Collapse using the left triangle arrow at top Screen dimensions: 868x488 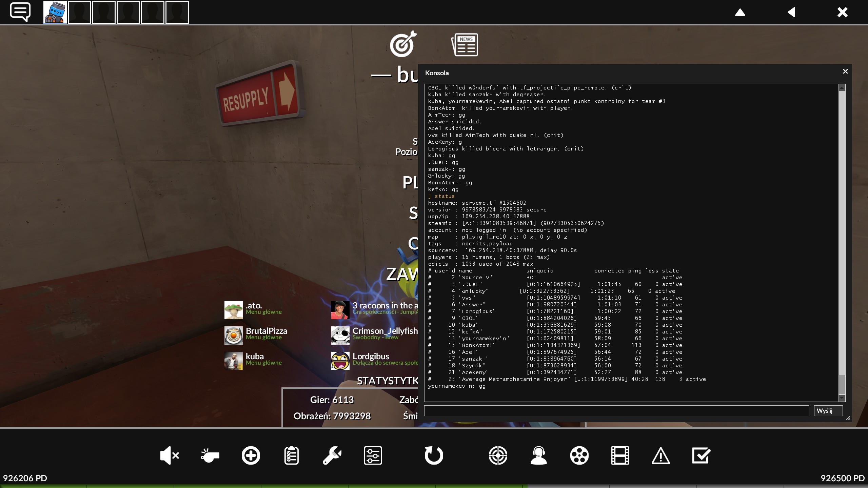[x=791, y=13]
